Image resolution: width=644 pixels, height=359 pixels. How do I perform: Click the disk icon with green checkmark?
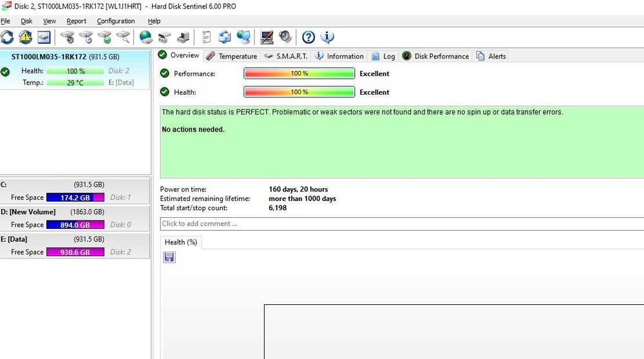pos(105,37)
